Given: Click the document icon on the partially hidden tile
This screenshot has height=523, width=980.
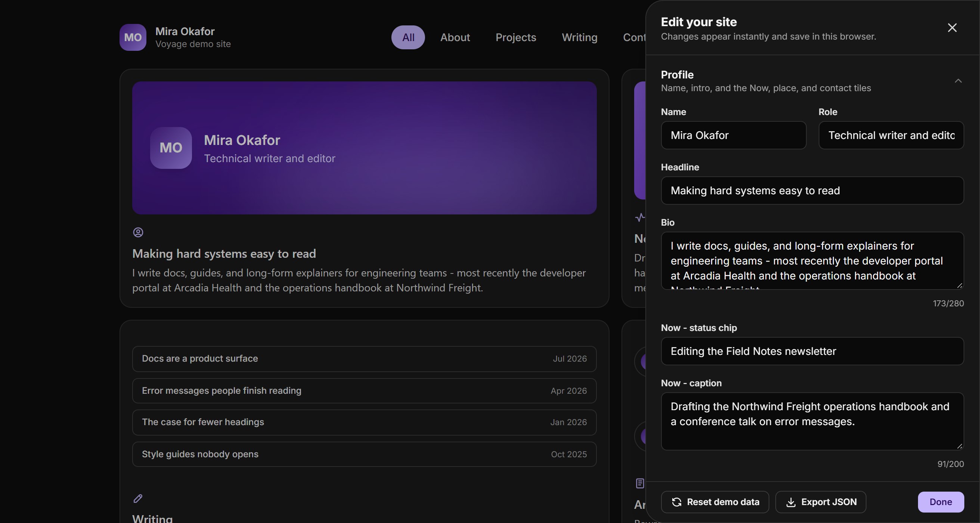Looking at the screenshot, I should (x=640, y=483).
